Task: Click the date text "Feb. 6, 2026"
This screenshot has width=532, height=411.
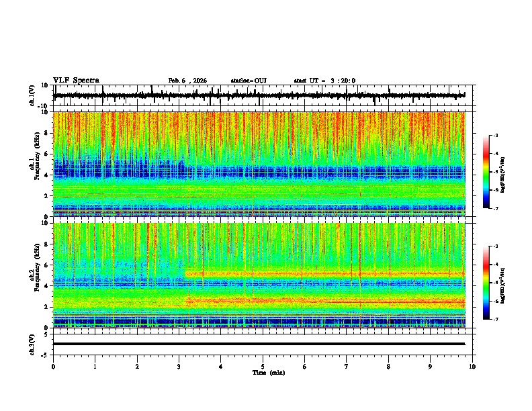Action: tap(187, 81)
